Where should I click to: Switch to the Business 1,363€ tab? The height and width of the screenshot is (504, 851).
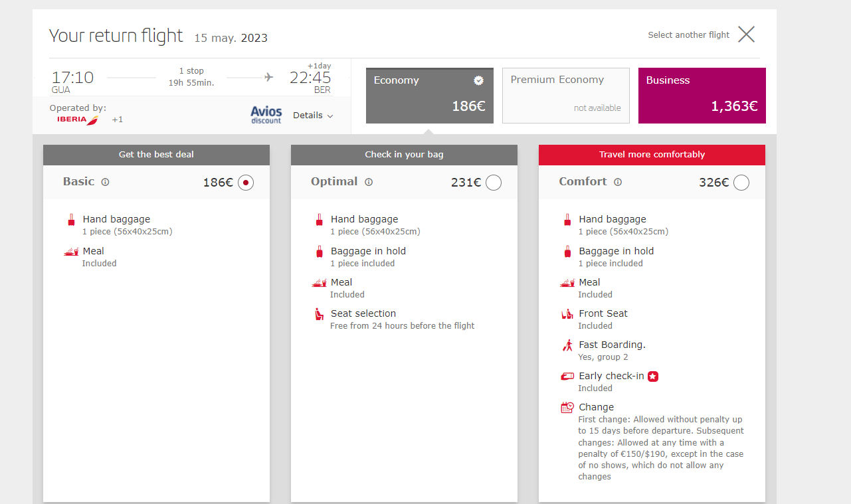[702, 96]
